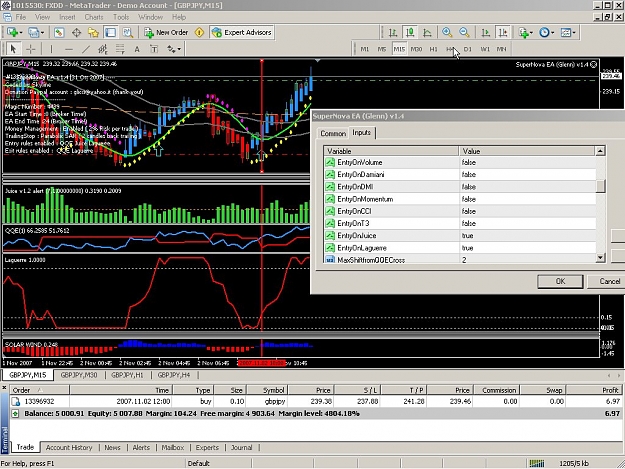Image resolution: width=625 pixels, height=469 pixels.
Task: Open the Charts menu
Action: (x=94, y=17)
